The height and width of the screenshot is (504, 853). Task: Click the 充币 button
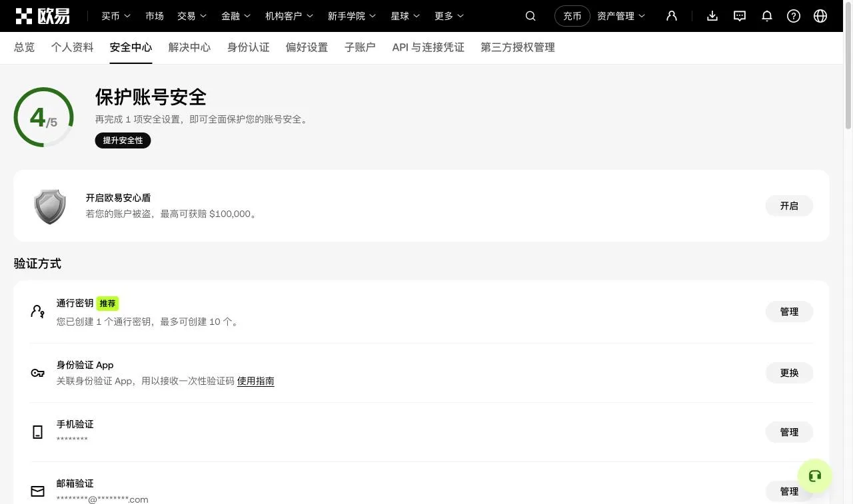pyautogui.click(x=572, y=16)
